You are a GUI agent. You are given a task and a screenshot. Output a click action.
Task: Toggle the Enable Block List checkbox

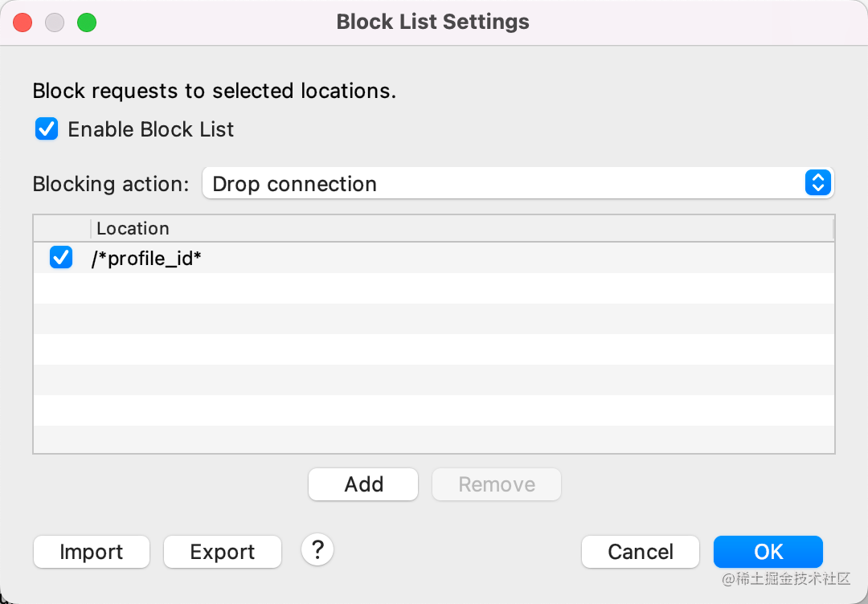click(x=47, y=129)
